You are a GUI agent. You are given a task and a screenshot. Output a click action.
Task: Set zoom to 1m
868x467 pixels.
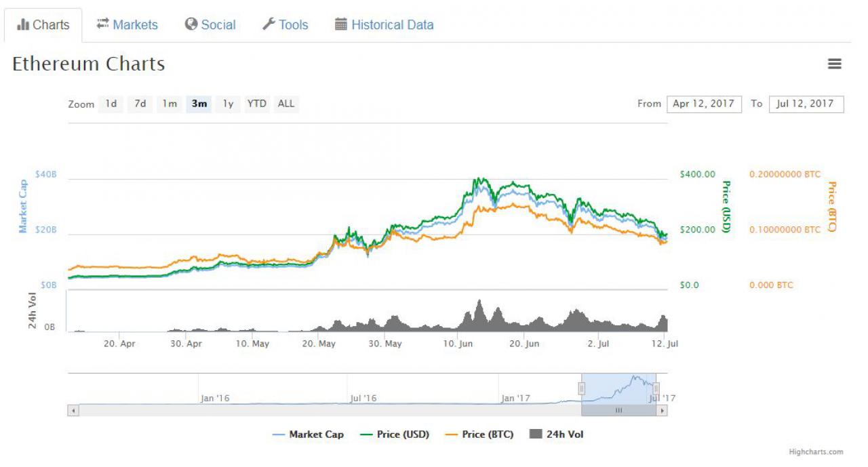(x=170, y=104)
